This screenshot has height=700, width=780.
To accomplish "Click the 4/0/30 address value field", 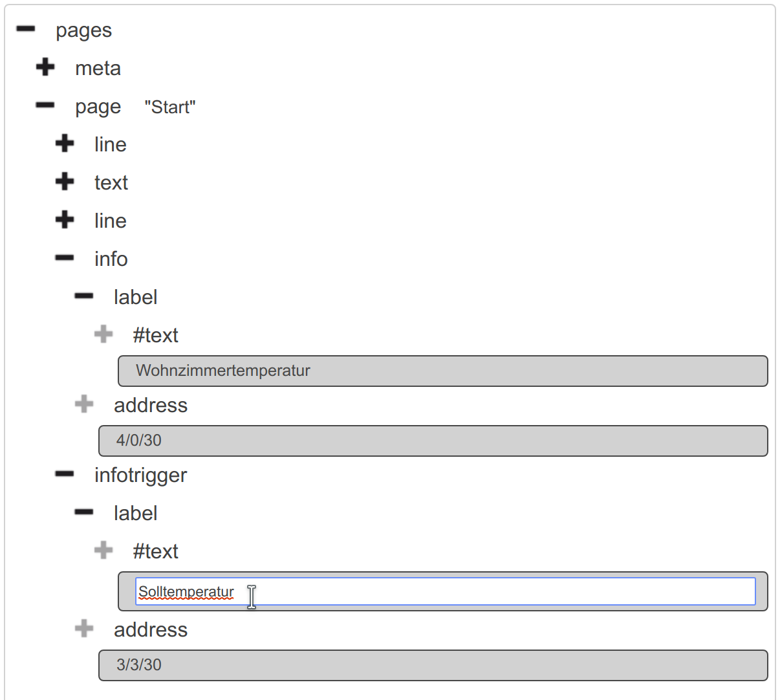I will pos(433,441).
